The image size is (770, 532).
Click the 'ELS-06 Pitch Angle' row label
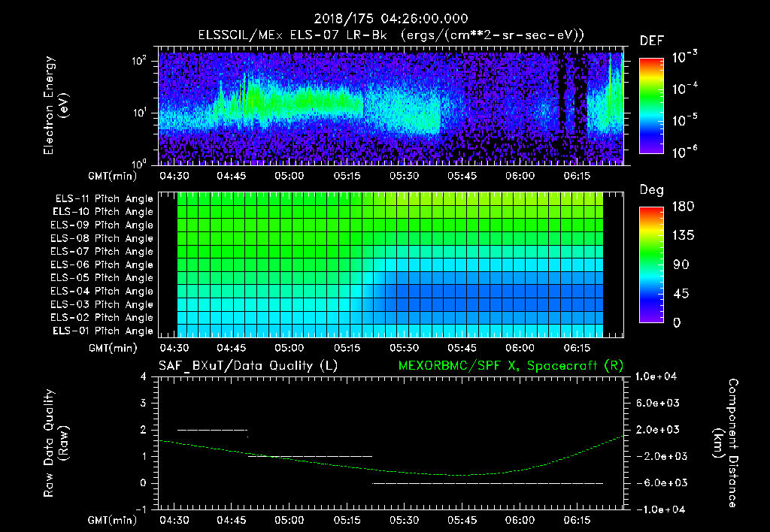click(x=102, y=265)
